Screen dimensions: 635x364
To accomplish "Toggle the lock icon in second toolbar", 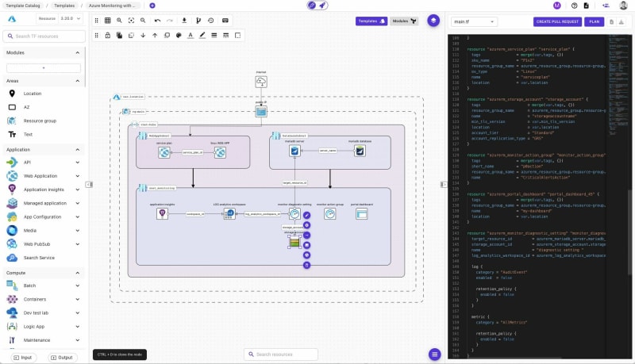I will 108,35.
